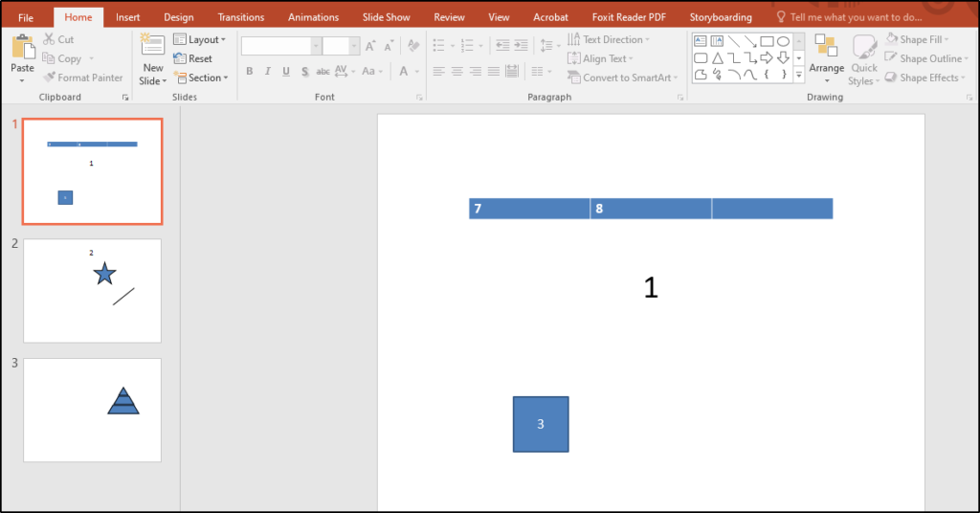The width and height of the screenshot is (980, 513).
Task: Toggle Italic formatting
Action: point(268,72)
